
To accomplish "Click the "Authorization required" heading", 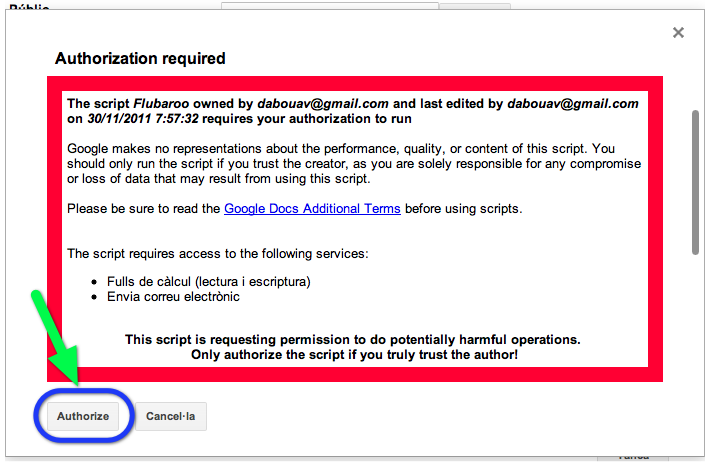I will [140, 58].
